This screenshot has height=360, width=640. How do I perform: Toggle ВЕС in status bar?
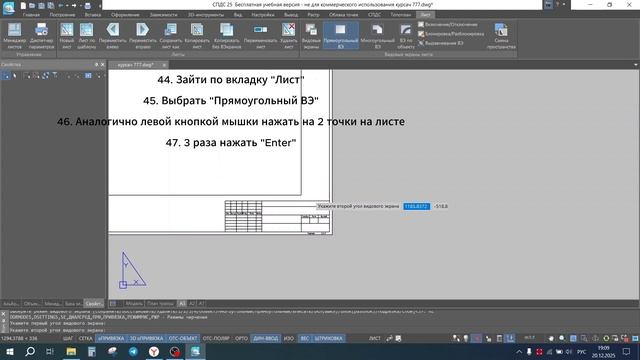point(305,338)
